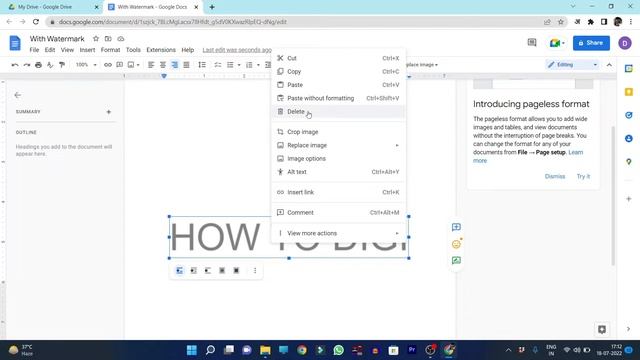Click Try it on pageless format card
640x360 pixels.
tap(583, 176)
